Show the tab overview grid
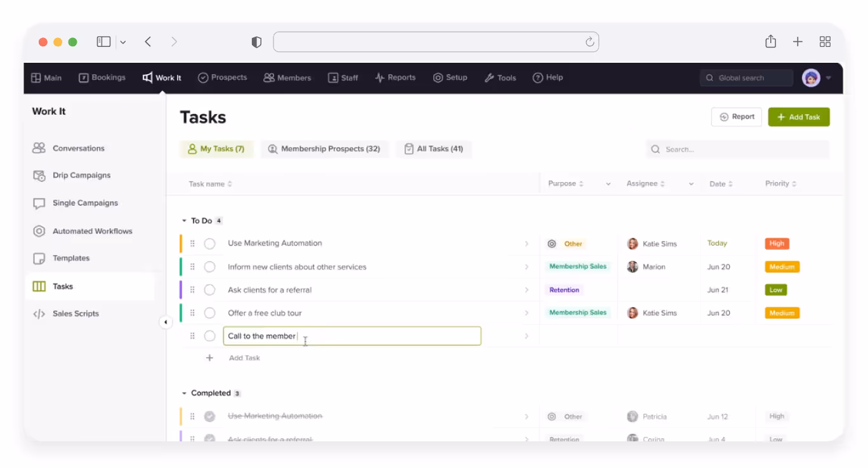The width and height of the screenshot is (868, 468). pos(825,42)
